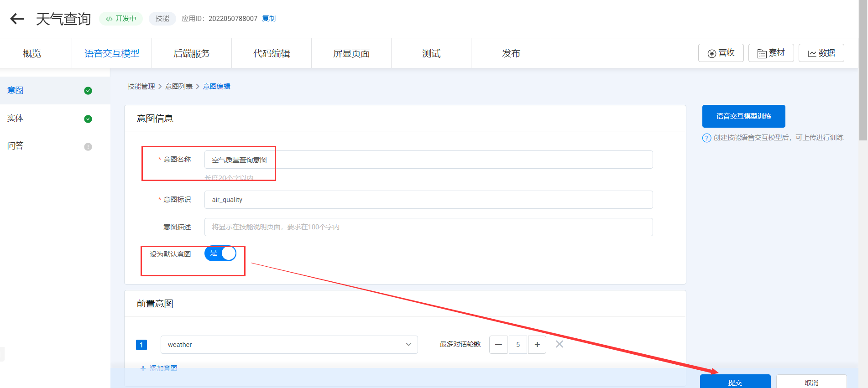Screen dimensions: 868x388
Task: Click the 天气查询 title
Action: coord(63,19)
